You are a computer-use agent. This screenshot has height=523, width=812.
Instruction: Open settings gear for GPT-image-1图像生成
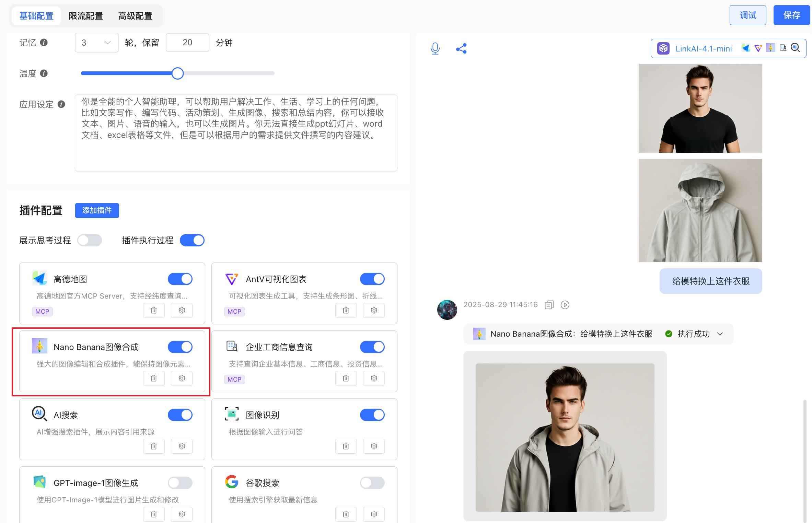pyautogui.click(x=182, y=514)
